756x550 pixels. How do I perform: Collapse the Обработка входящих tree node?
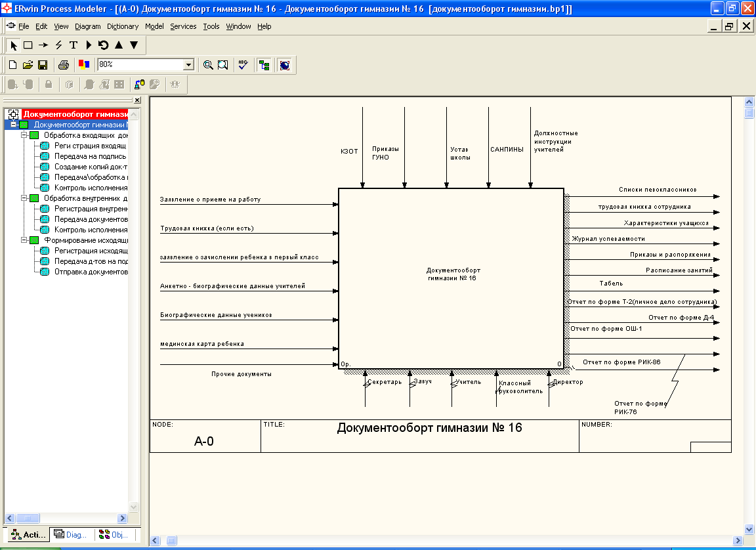click(24, 135)
